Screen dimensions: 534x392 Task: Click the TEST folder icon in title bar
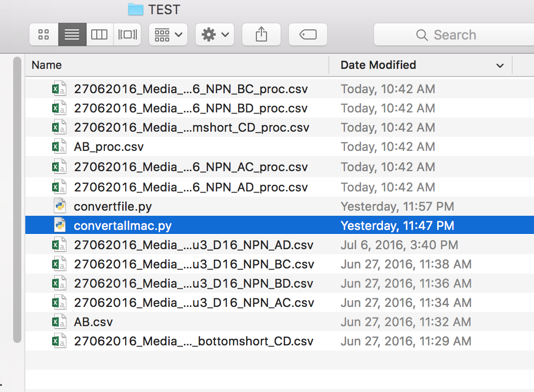point(136,9)
